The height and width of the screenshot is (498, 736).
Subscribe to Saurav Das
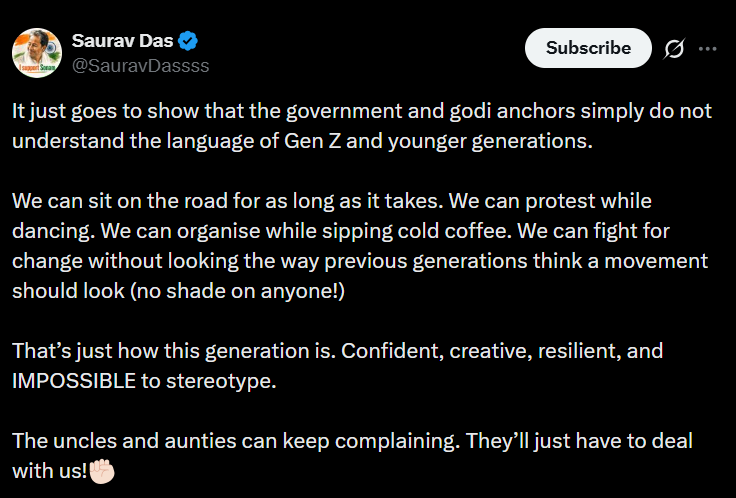588,48
